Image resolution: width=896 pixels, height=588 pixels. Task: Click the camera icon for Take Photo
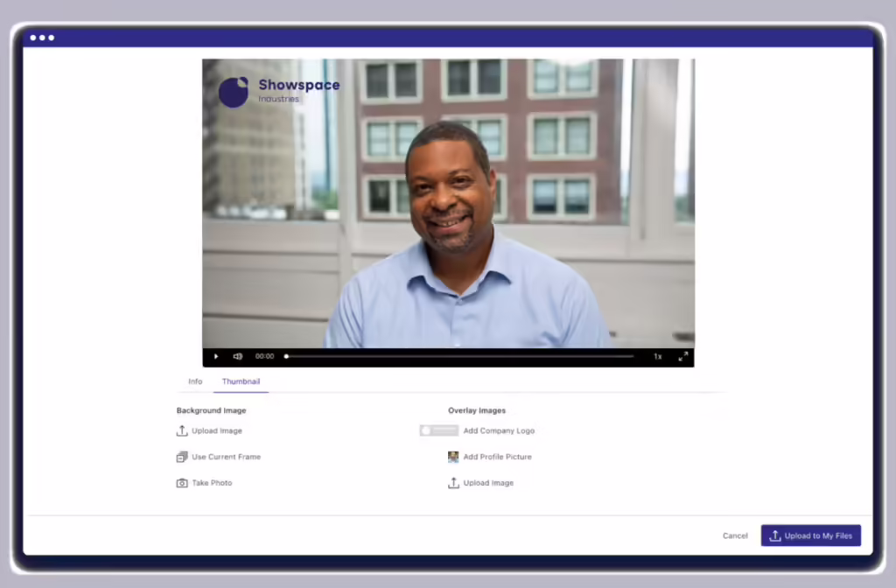(x=182, y=483)
